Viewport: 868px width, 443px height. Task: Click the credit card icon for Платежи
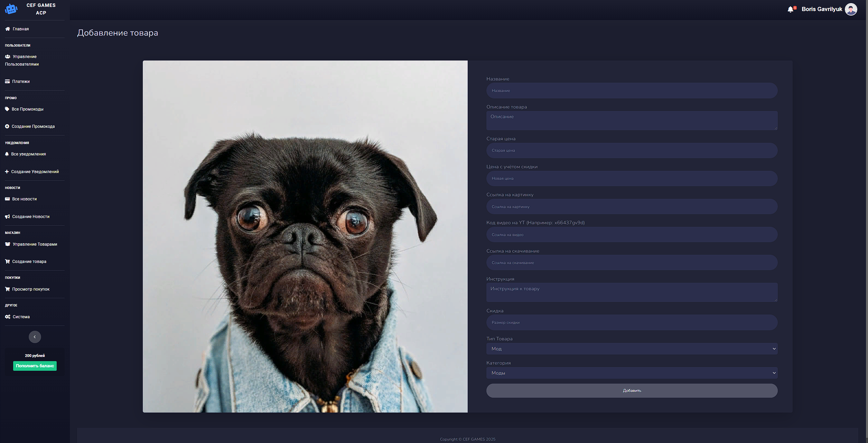7,82
